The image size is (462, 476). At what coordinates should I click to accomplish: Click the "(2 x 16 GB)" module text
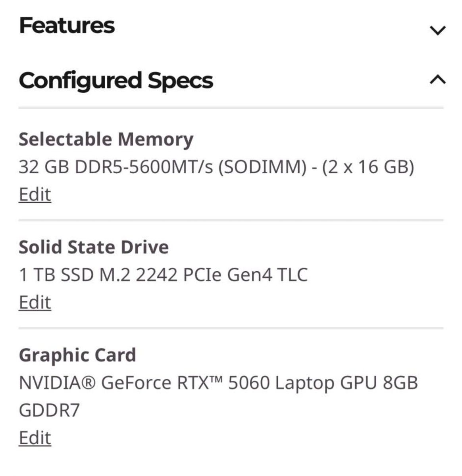click(368, 167)
